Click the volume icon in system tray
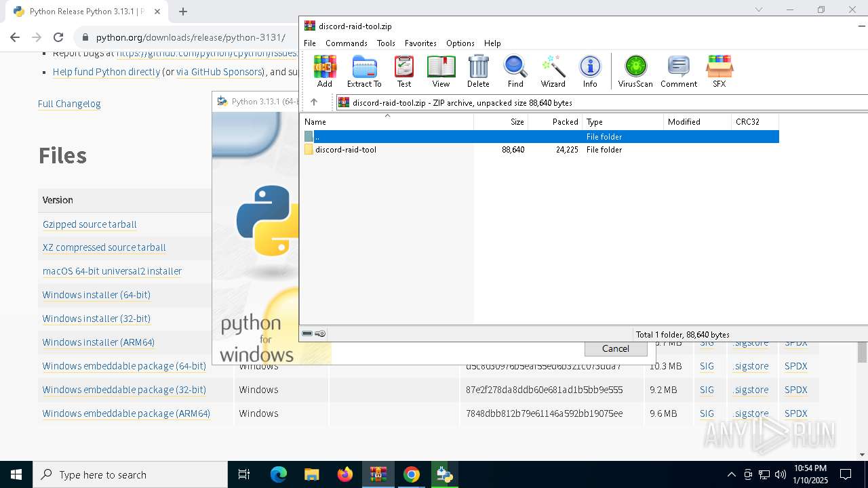Screen dimensions: 868x488 781,474
